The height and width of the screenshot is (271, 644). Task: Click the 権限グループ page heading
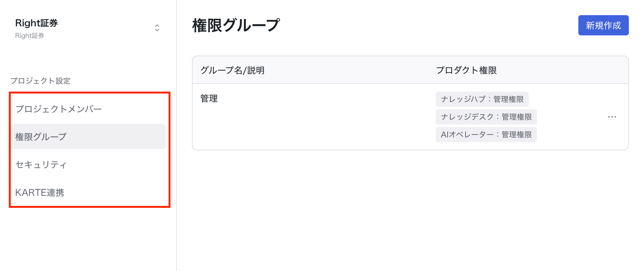[236, 26]
